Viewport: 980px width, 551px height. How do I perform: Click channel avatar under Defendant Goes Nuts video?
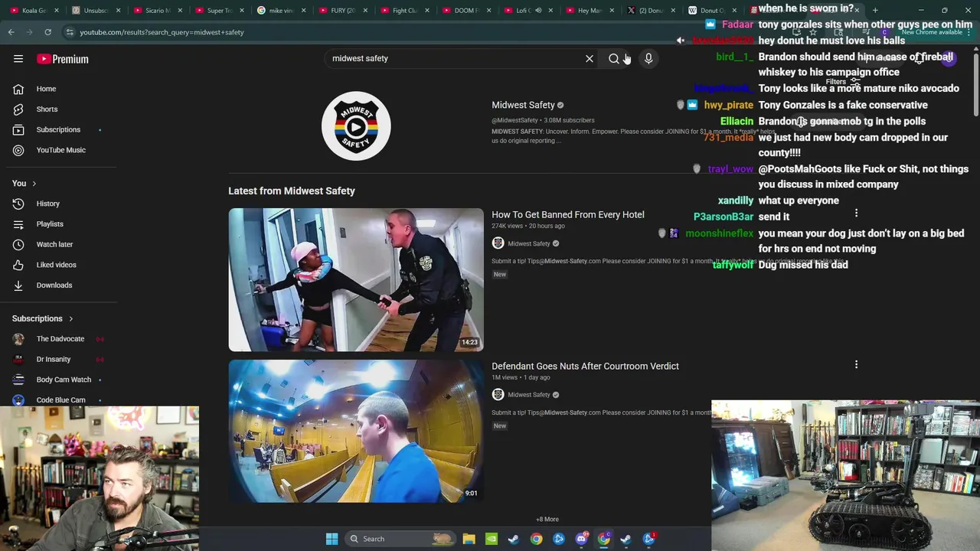pyautogui.click(x=498, y=395)
